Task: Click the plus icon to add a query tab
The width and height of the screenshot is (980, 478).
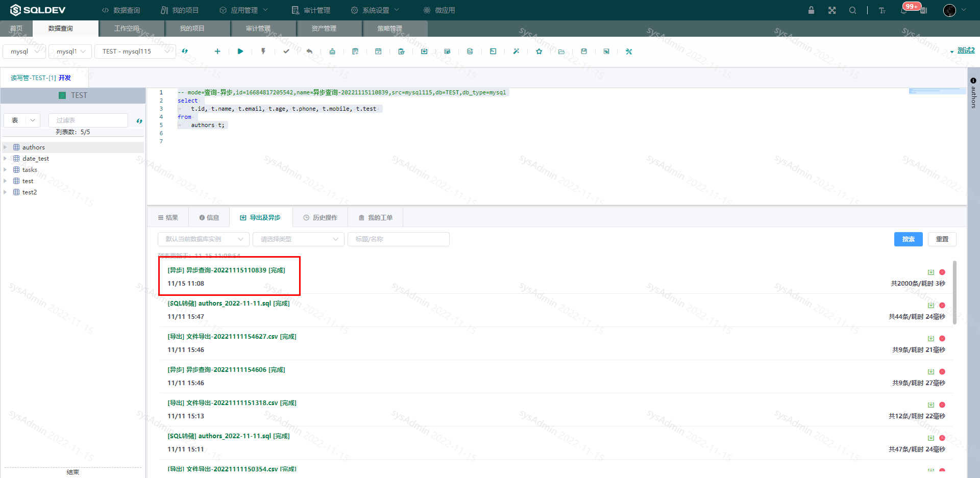Action: tap(217, 52)
